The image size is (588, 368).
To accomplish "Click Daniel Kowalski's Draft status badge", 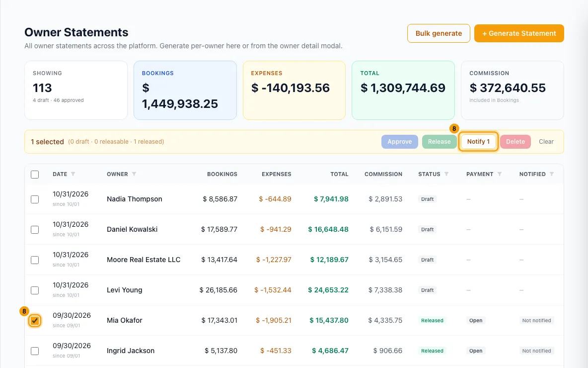I will pyautogui.click(x=427, y=229).
